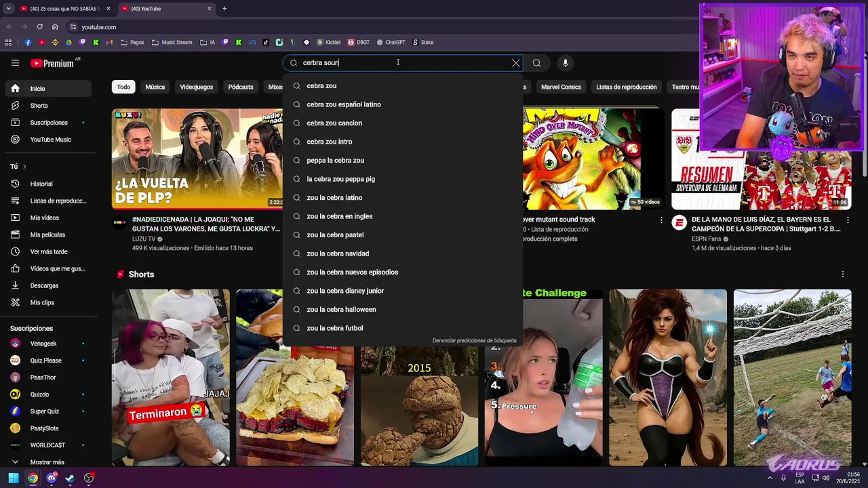
Task: Open Mis clips in the sidebar
Action: click(48, 302)
